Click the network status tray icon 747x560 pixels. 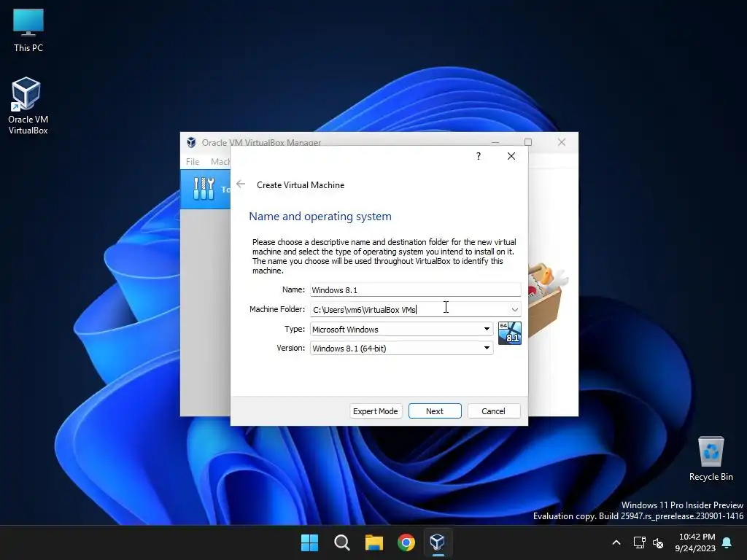[x=639, y=542]
